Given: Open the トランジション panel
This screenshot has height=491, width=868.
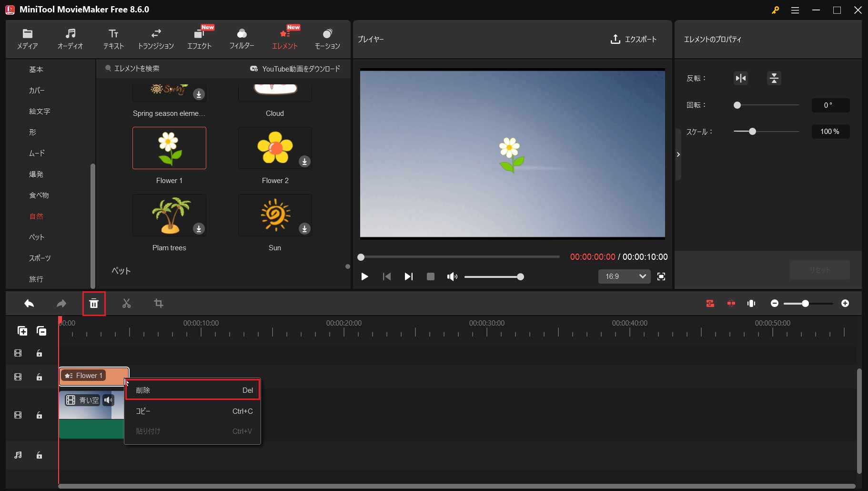Looking at the screenshot, I should [x=156, y=38].
